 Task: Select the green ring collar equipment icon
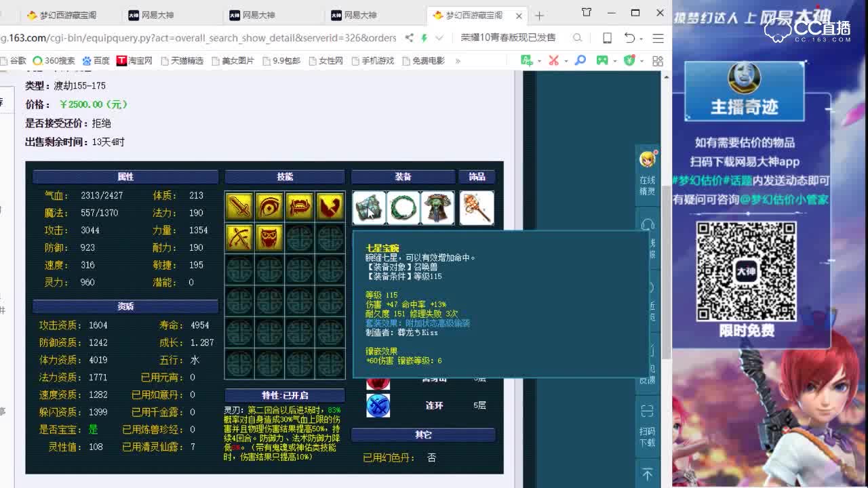point(403,207)
